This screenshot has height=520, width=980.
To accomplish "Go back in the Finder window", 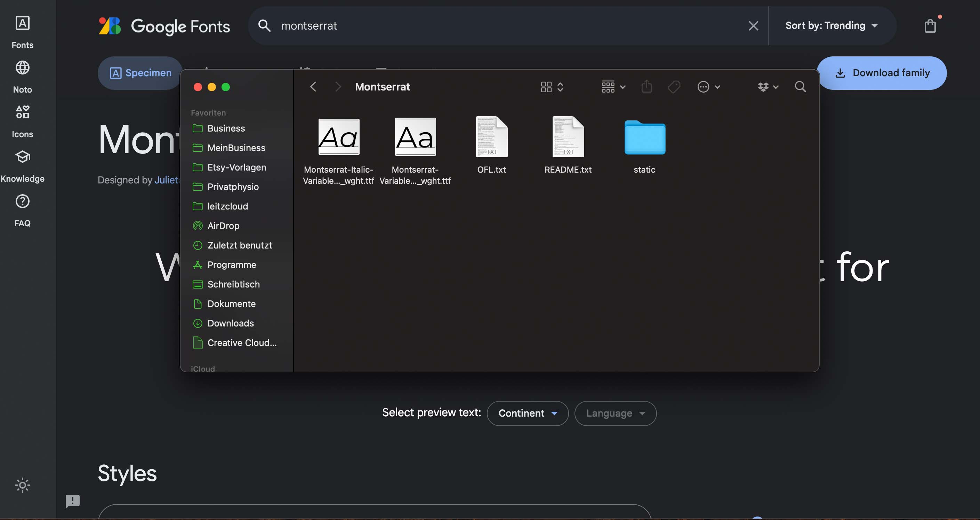I will point(313,87).
